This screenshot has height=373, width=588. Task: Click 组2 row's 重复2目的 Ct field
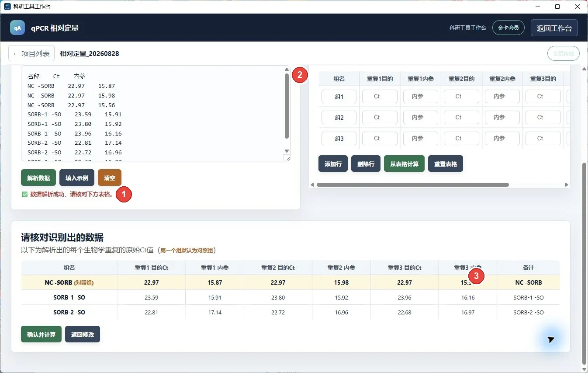(461, 118)
